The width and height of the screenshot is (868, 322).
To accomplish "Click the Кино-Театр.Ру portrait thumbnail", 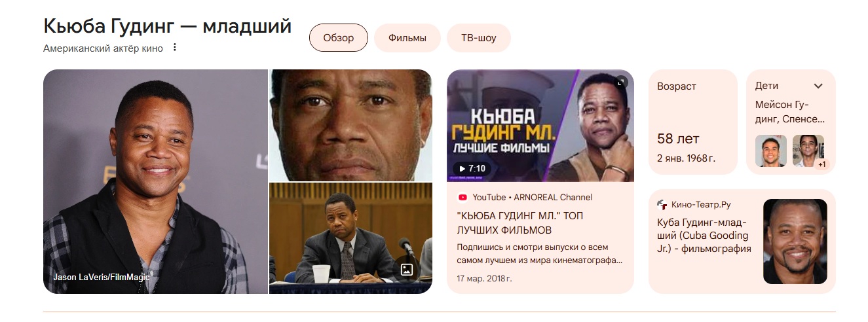I will point(795,241).
